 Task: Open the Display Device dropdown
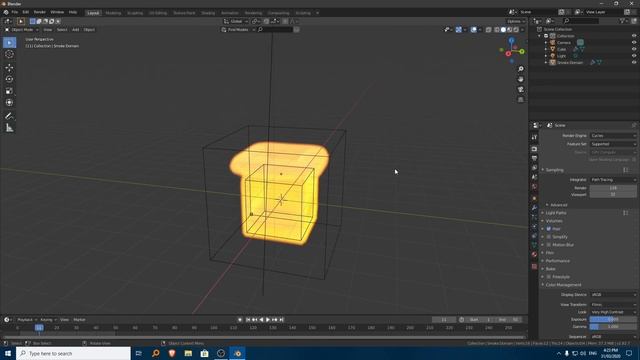point(613,295)
